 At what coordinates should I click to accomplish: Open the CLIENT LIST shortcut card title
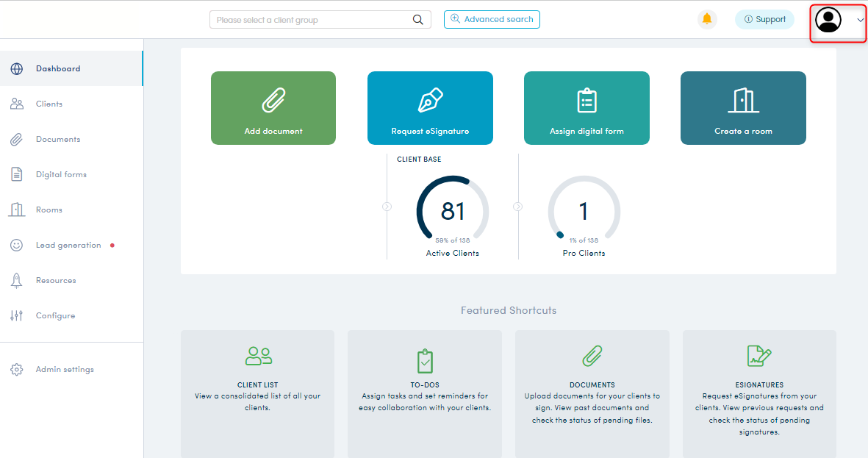(x=257, y=385)
